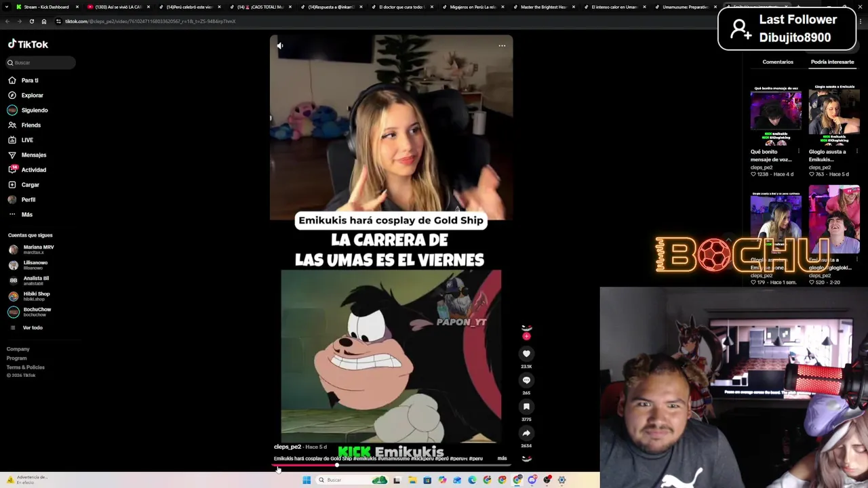Open the Siguiendo feed
The image size is (868, 488).
click(x=28, y=110)
